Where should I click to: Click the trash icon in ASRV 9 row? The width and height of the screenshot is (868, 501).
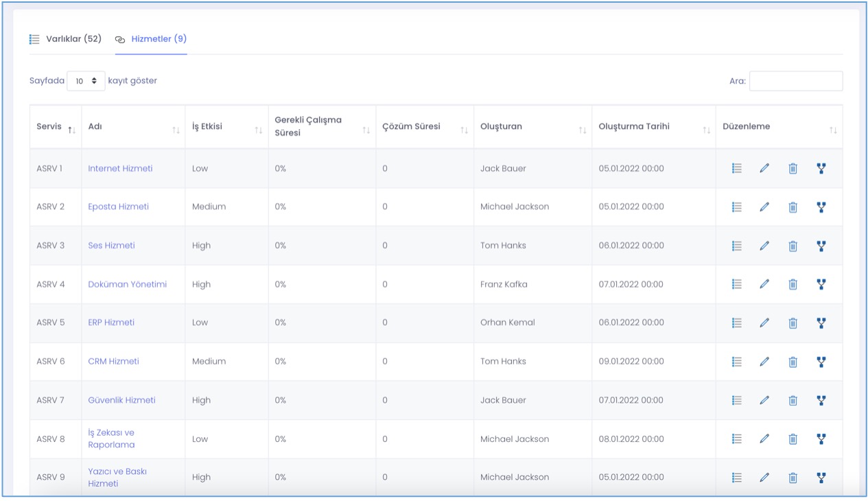[x=793, y=478]
